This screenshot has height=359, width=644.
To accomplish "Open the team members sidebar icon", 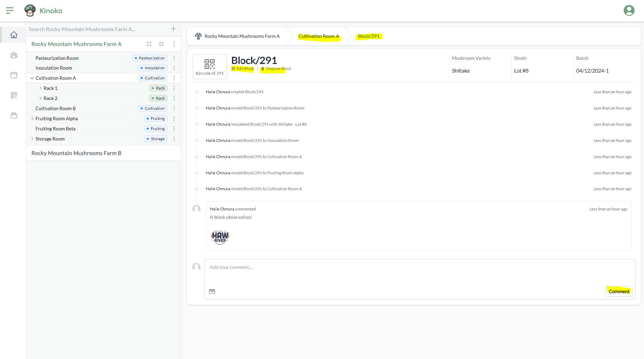I will pyautogui.click(x=14, y=55).
